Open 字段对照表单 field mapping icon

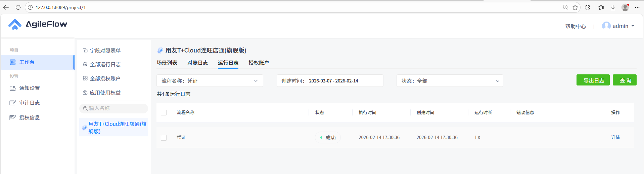pyautogui.click(x=85, y=50)
